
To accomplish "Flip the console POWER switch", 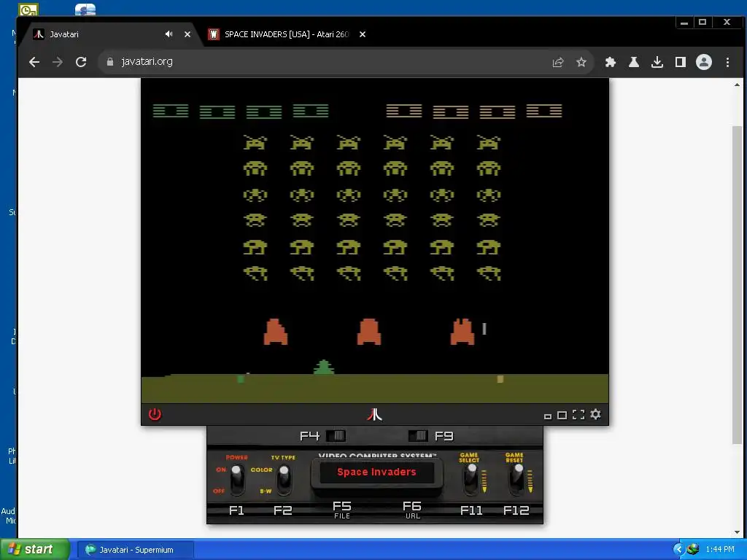I will pyautogui.click(x=237, y=479).
